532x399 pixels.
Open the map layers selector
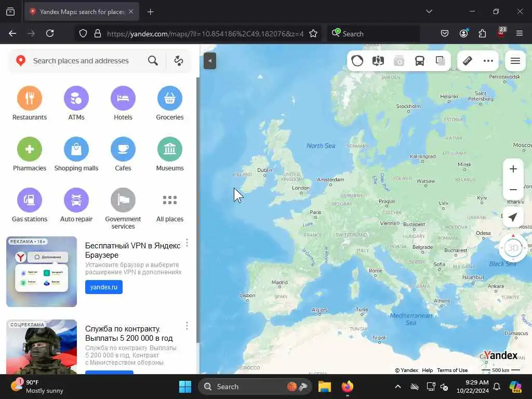(441, 61)
